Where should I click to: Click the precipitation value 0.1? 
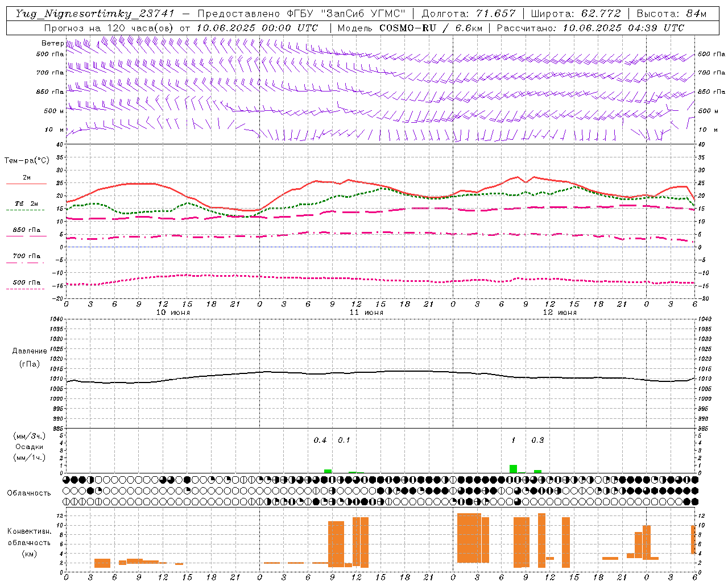click(344, 440)
